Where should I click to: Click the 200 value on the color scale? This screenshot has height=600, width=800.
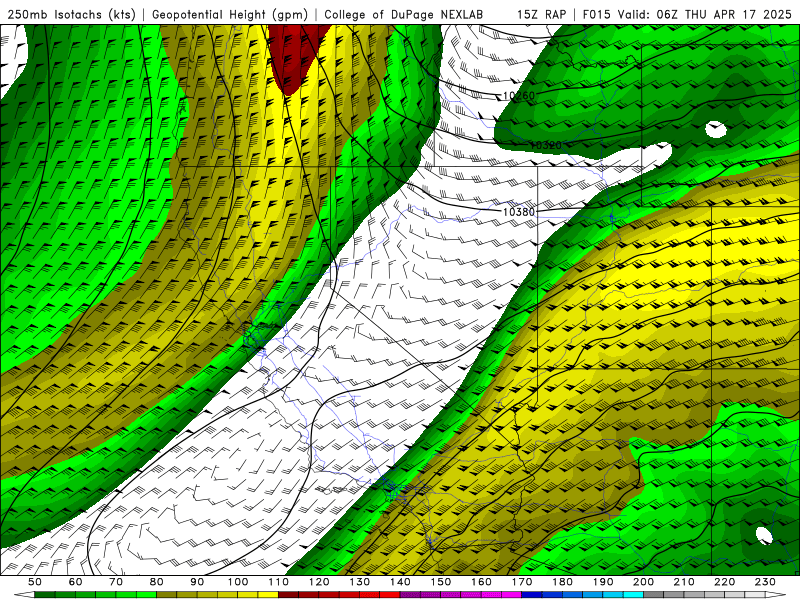tap(643, 582)
